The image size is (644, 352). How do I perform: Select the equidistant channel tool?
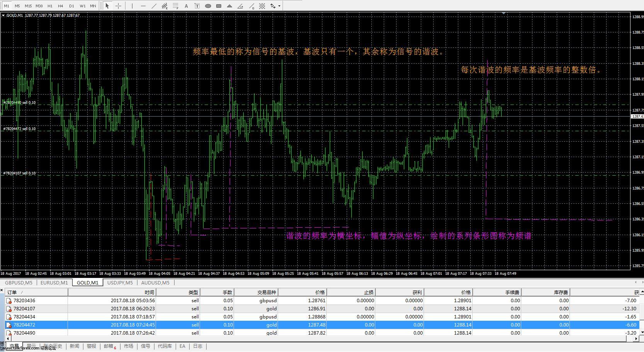[165, 6]
